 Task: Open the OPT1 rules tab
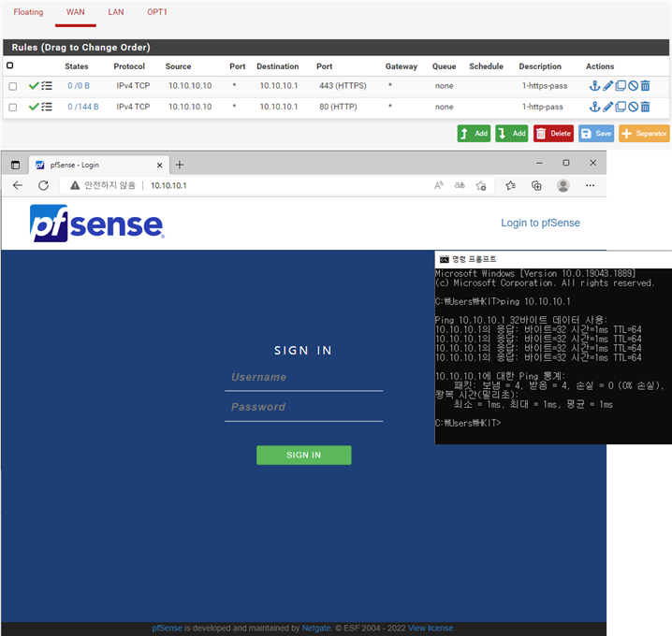pyautogui.click(x=157, y=12)
